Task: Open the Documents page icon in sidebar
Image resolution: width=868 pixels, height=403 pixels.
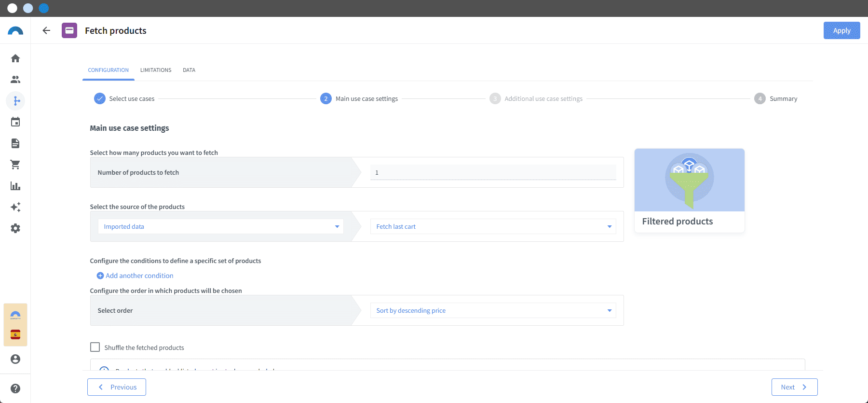Action: pos(15,143)
